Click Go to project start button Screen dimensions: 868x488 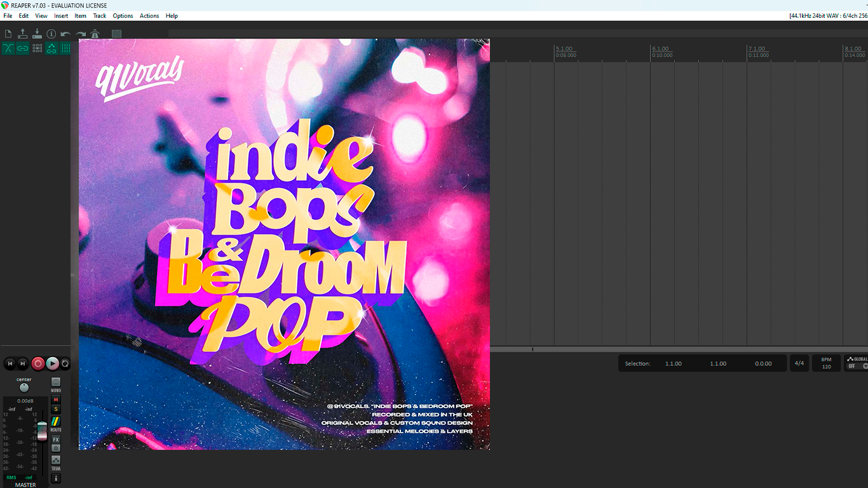[10, 363]
